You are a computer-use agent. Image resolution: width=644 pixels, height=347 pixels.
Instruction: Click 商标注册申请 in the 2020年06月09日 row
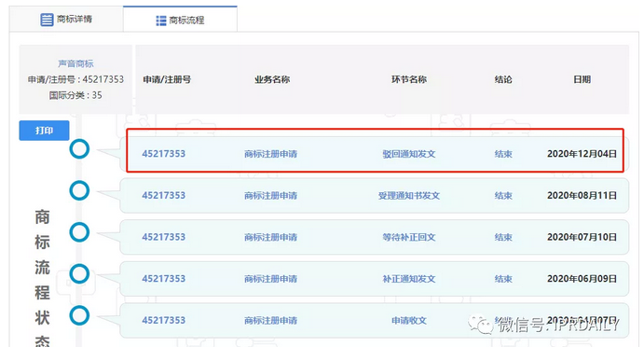[x=270, y=279]
